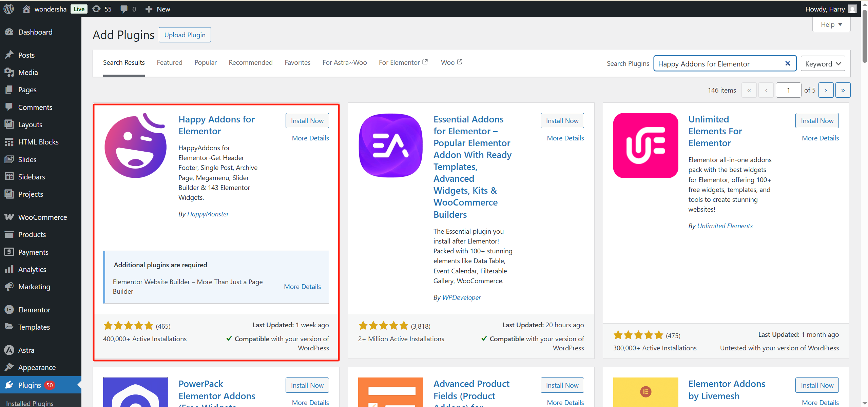Click the Upload Plugin button
This screenshot has height=407, width=868.
click(185, 35)
